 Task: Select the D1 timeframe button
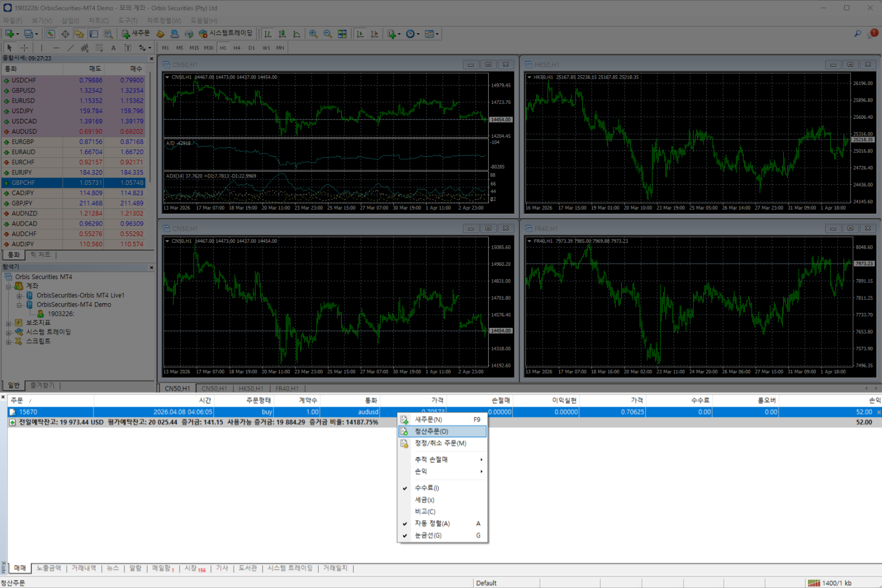[252, 48]
